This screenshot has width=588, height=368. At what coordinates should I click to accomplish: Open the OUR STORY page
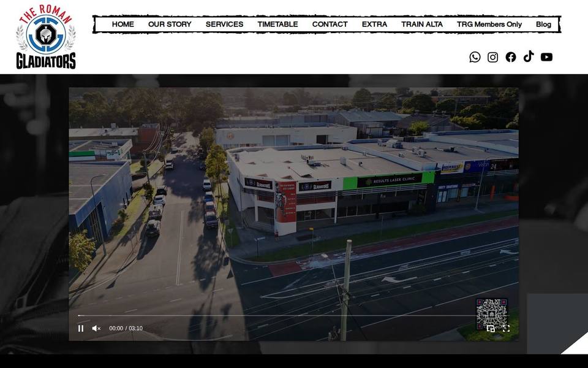[x=170, y=25]
